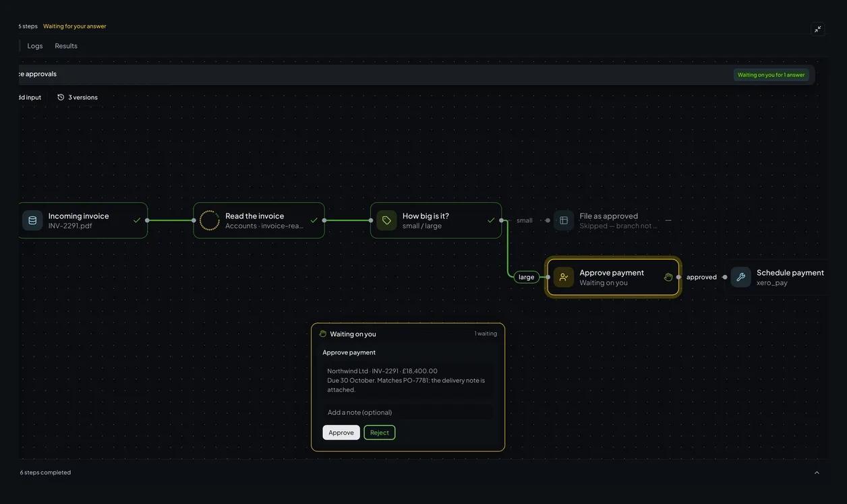The image size is (847, 504).
Task: Expand the 6 steps completed bar with the chevron
Action: pos(817,472)
